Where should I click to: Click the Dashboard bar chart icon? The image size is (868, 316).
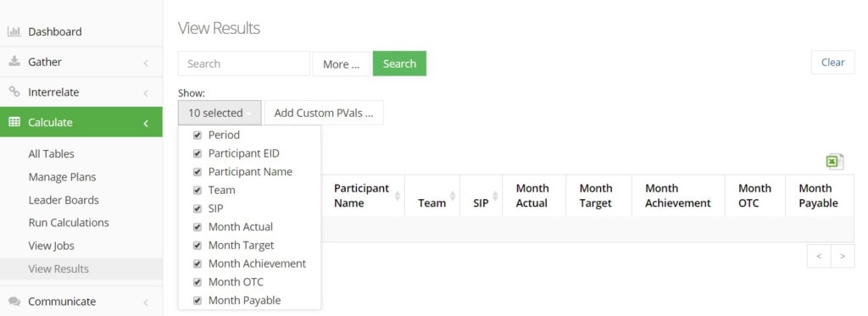click(x=14, y=31)
